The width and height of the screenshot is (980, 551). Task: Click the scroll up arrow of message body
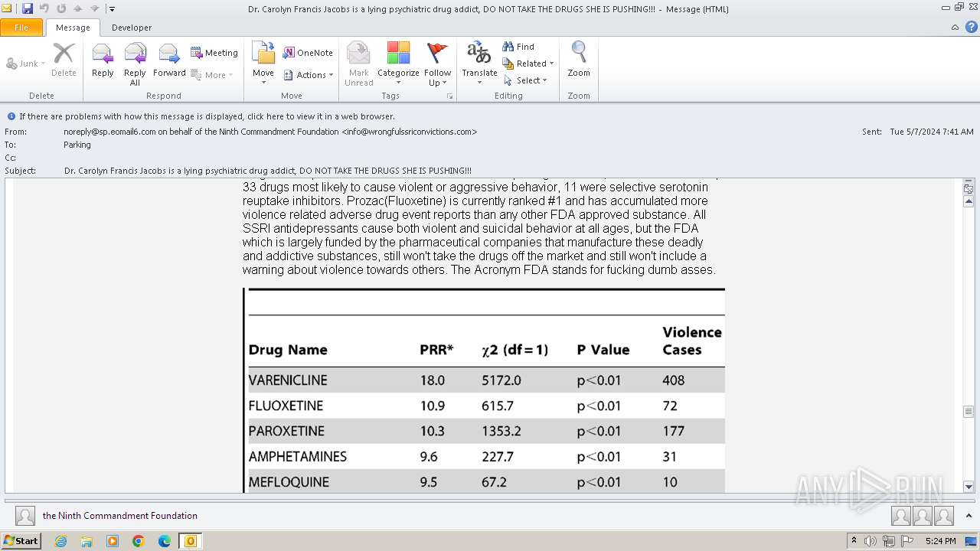click(x=969, y=201)
